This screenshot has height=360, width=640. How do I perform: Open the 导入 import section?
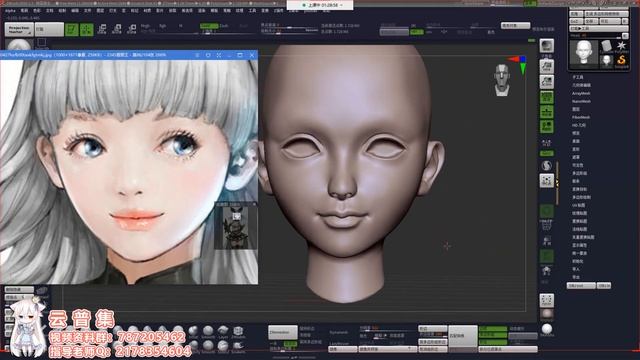pyautogui.click(x=576, y=269)
